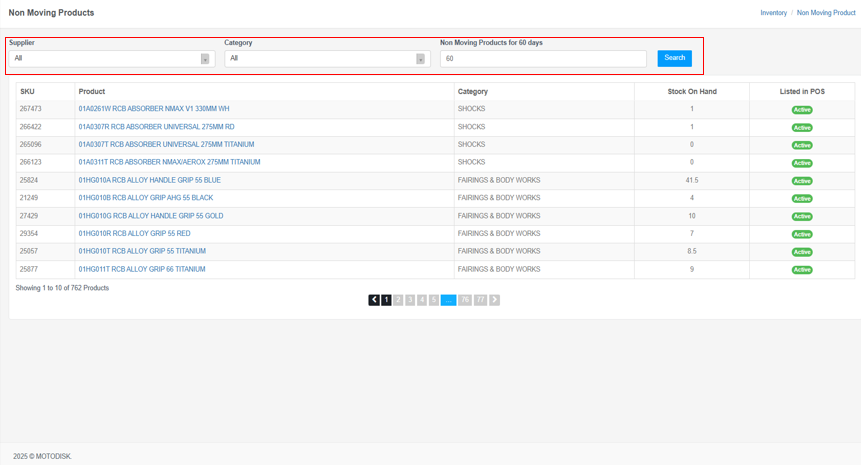Open 01HG011T RCB Alloy Grip 66 Titanium
The width and height of the screenshot is (861, 465).
(x=142, y=269)
